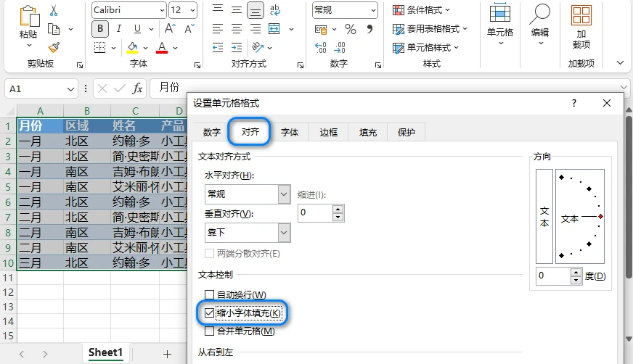This screenshot has width=633, height=364.
Task: Open text Orientation icon
Action: point(258,48)
